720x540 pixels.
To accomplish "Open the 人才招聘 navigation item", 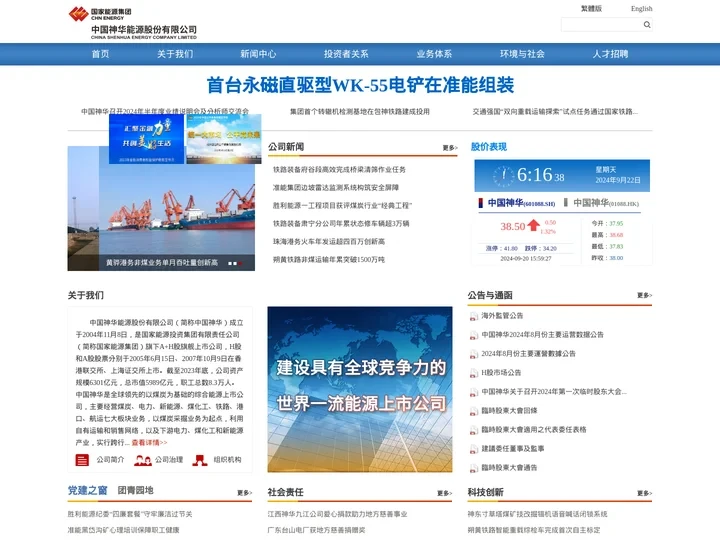I will [x=610, y=54].
